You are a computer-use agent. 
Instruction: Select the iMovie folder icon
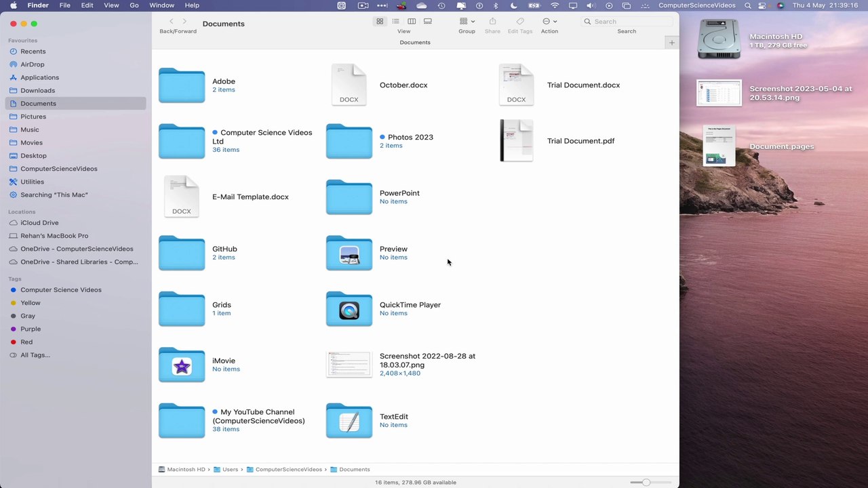click(182, 365)
